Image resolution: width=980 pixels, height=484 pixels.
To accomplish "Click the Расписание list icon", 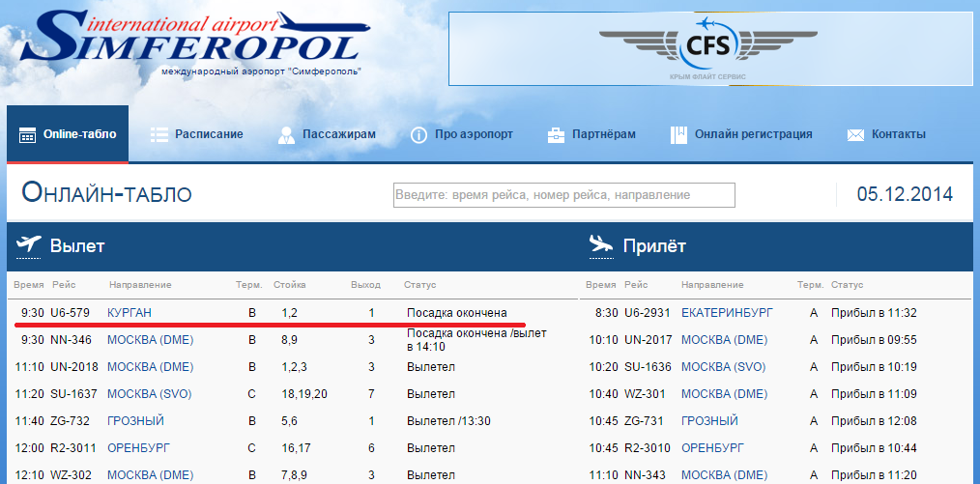I will (x=159, y=135).
